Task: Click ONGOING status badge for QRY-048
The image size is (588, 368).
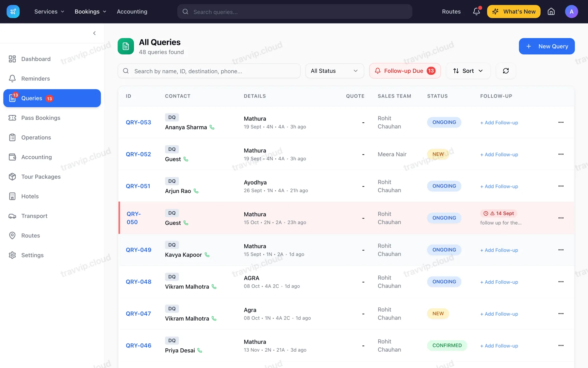Action: [x=444, y=282]
